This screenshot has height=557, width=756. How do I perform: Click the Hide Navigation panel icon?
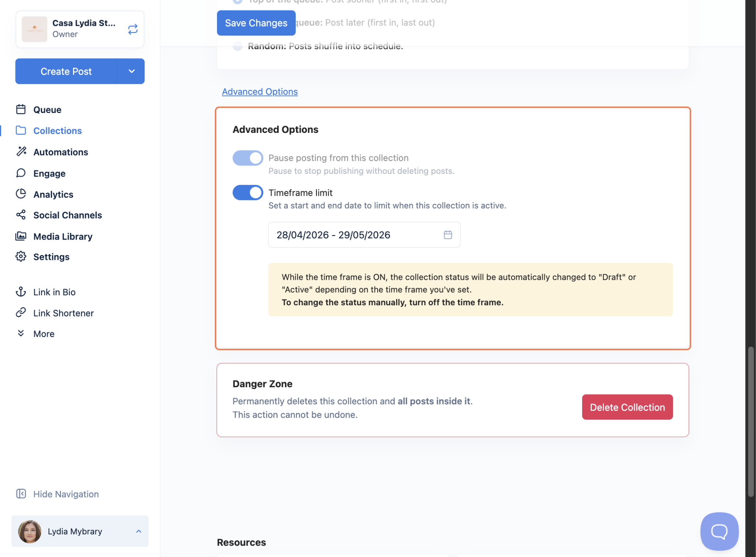pos(21,494)
